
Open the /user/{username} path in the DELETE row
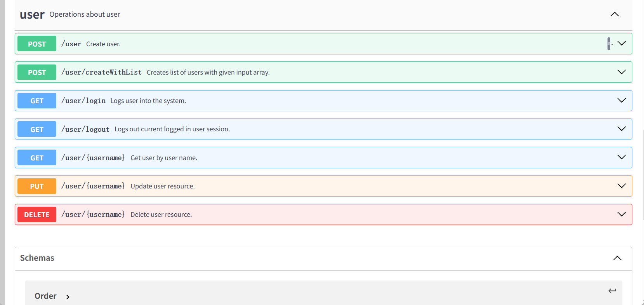[x=93, y=214]
